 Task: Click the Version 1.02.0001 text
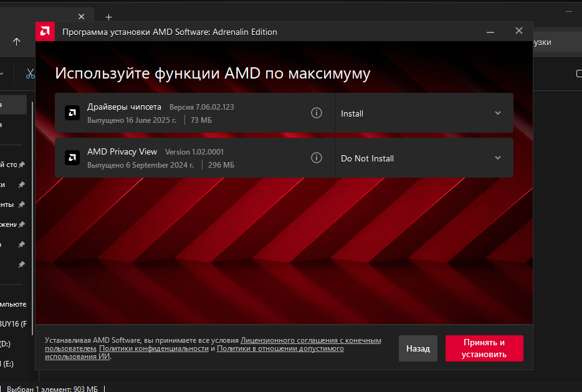194,152
